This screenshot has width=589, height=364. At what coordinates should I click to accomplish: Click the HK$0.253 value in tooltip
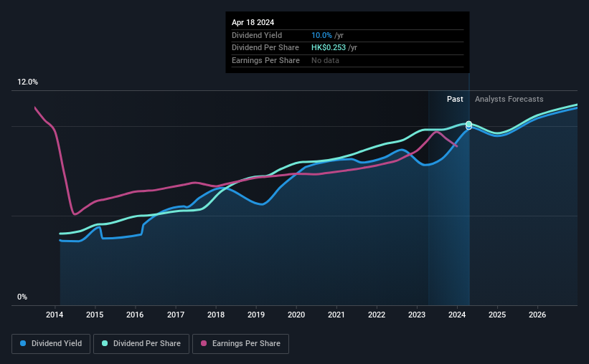pyautogui.click(x=329, y=48)
